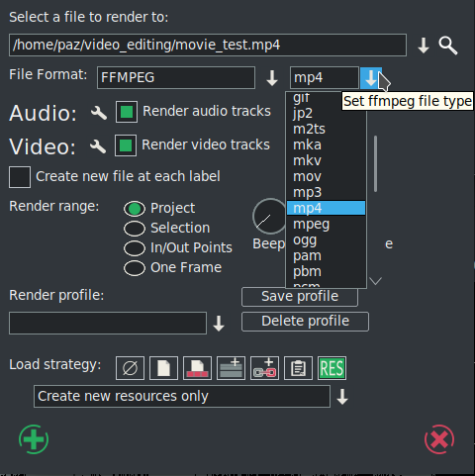
Task: Uncheck Render video tracks
Action: [126, 145]
